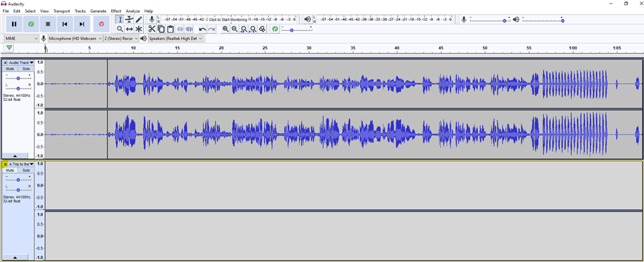
Task: Click the 30 second mark on timeline ruler
Action: 309,49
